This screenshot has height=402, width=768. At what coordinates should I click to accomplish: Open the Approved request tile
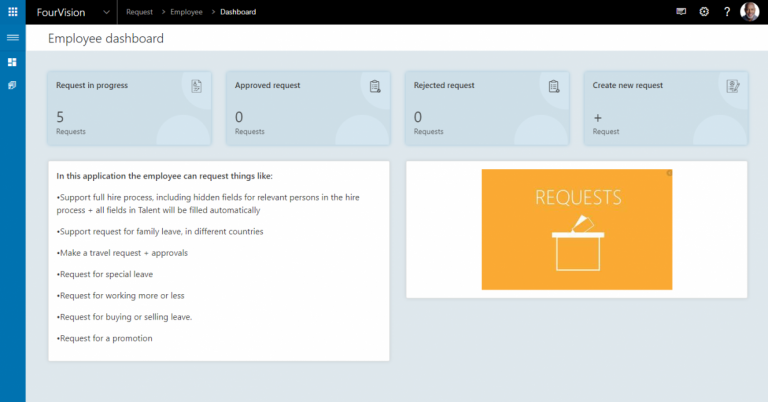coord(308,108)
